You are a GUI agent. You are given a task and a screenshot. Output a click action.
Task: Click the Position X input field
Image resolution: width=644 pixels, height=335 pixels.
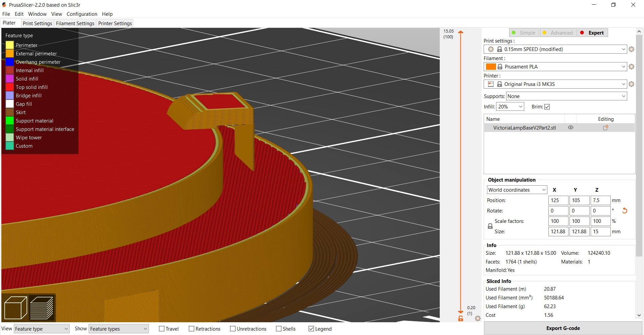point(558,200)
